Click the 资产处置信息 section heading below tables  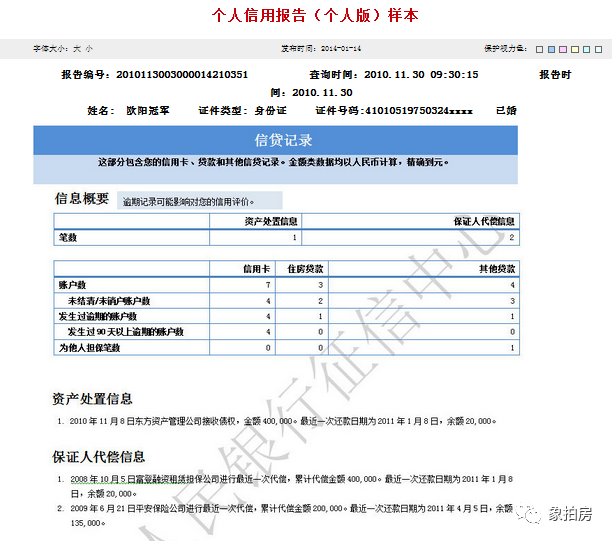point(92,399)
